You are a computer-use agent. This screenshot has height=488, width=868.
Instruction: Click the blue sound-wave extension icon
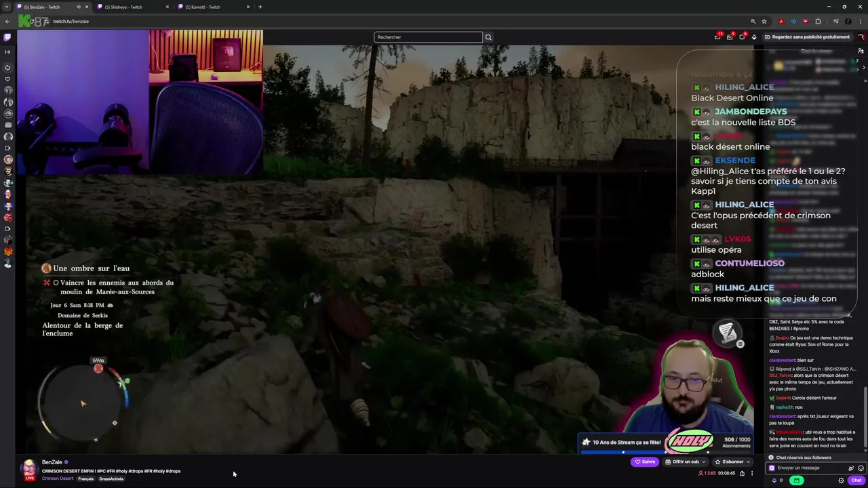[793, 21]
